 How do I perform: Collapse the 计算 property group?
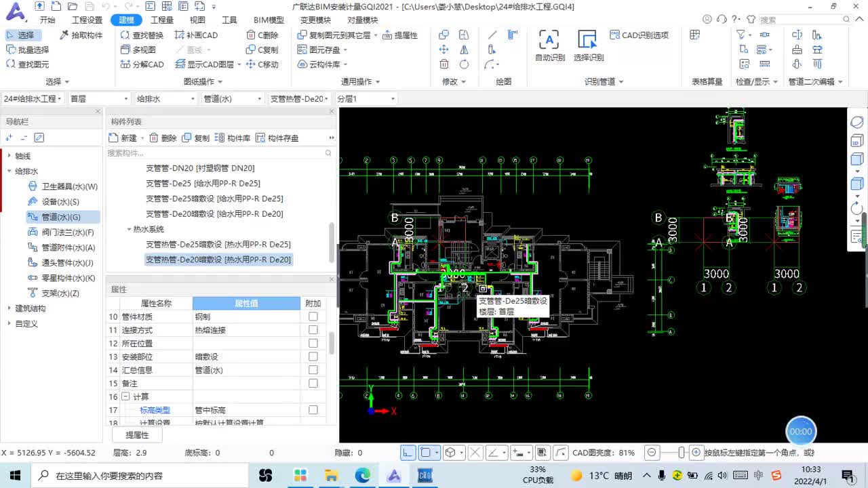click(x=125, y=396)
